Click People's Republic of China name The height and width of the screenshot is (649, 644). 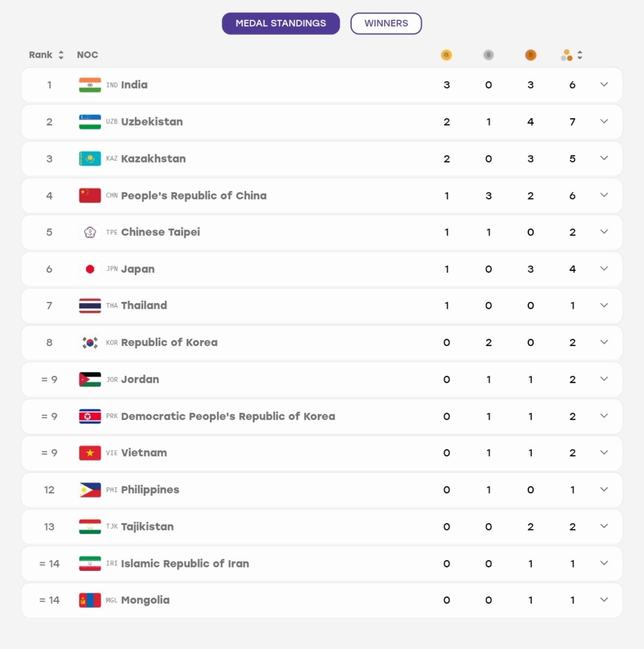194,195
